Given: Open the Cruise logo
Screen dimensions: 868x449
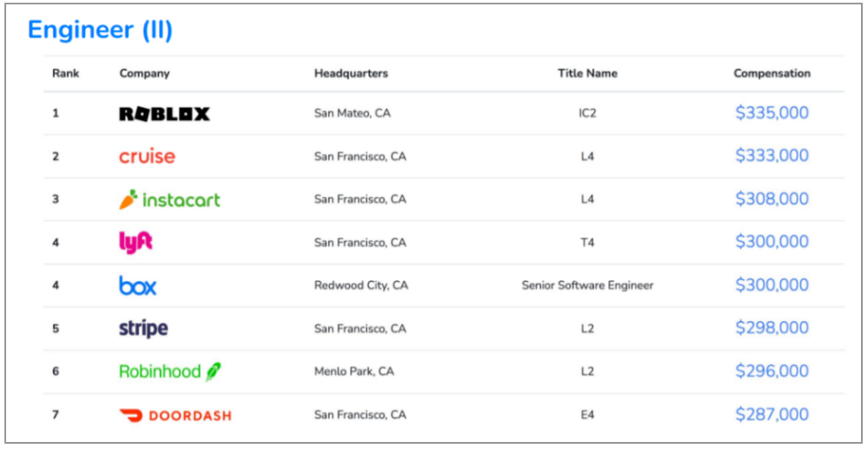Looking at the screenshot, I should point(147,156).
